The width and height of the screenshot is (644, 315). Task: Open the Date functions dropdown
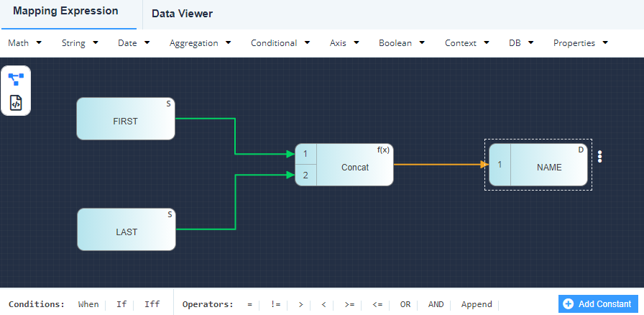coord(134,43)
